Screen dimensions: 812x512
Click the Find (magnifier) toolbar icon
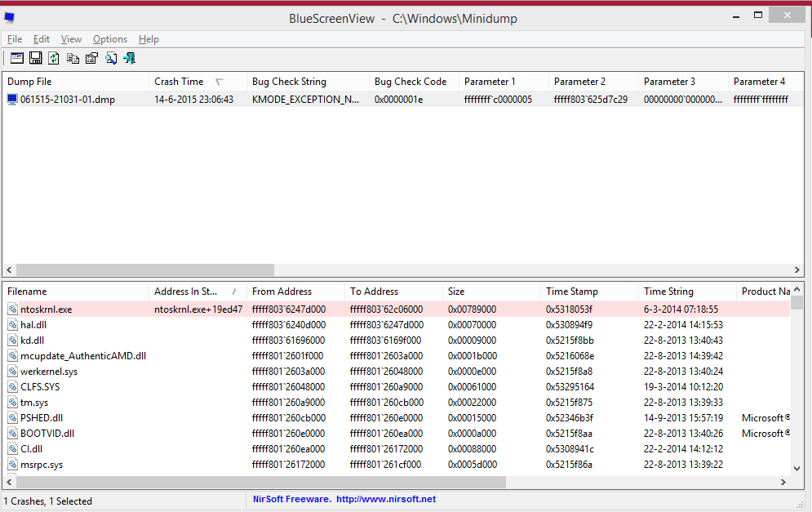click(x=111, y=58)
